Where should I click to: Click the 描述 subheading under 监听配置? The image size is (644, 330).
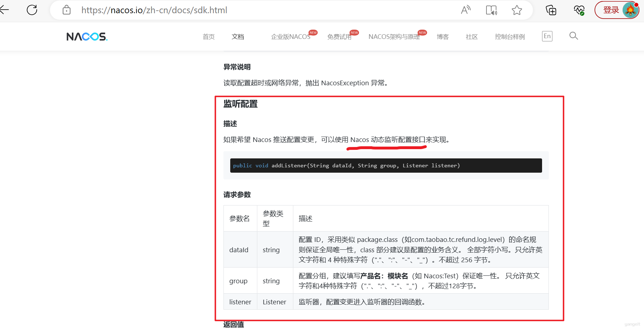[x=230, y=124]
